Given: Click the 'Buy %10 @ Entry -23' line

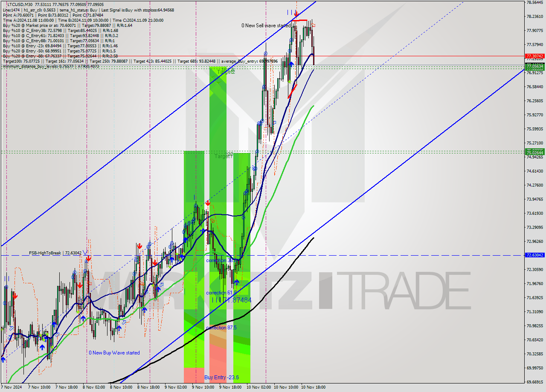Looking at the screenshot, I should pos(60,46).
